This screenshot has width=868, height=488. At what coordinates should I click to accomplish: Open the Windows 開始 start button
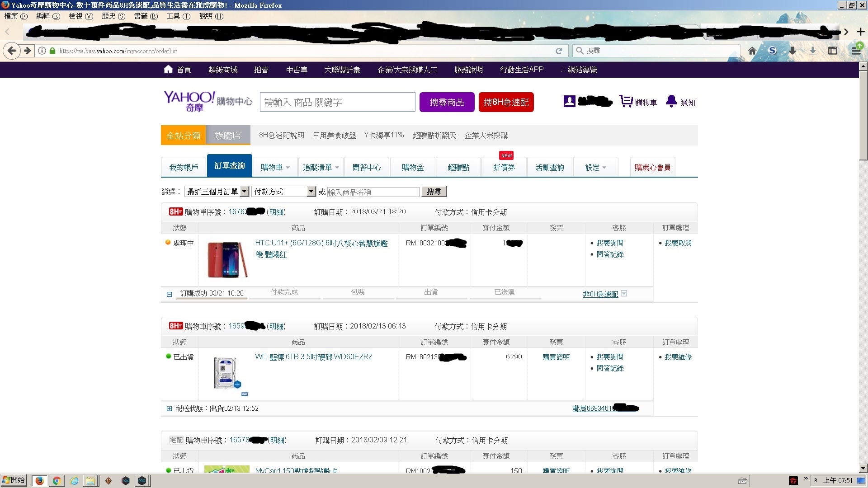(14, 480)
